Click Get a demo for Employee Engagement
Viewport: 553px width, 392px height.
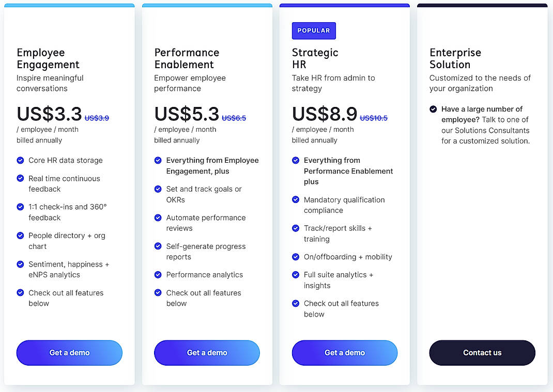click(69, 353)
